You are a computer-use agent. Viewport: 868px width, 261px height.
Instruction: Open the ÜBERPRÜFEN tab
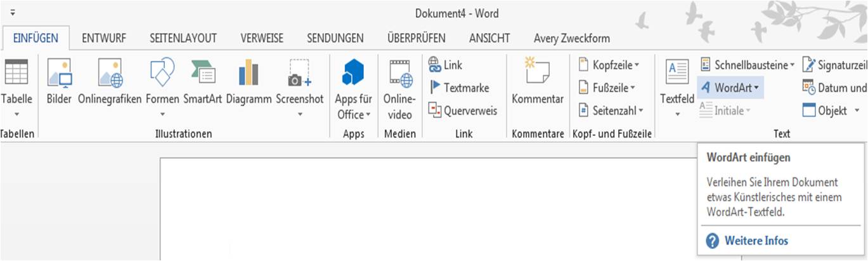click(417, 39)
